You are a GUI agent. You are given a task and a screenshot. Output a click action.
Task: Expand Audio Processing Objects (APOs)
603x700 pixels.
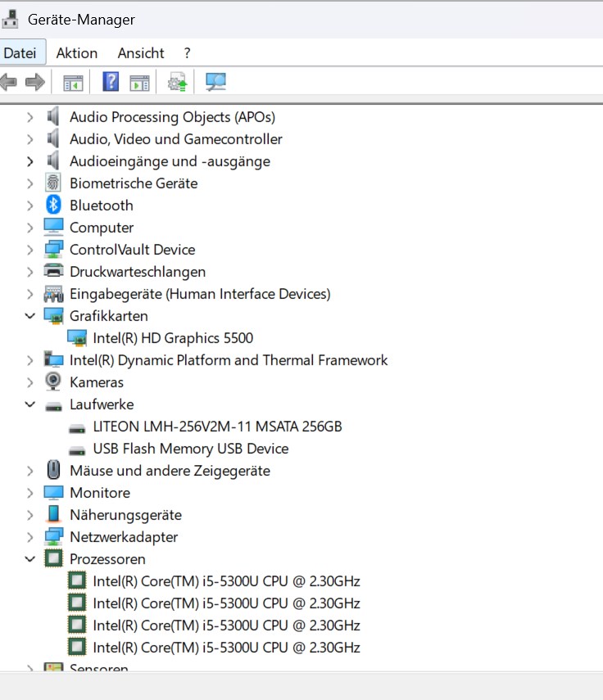[x=30, y=117]
